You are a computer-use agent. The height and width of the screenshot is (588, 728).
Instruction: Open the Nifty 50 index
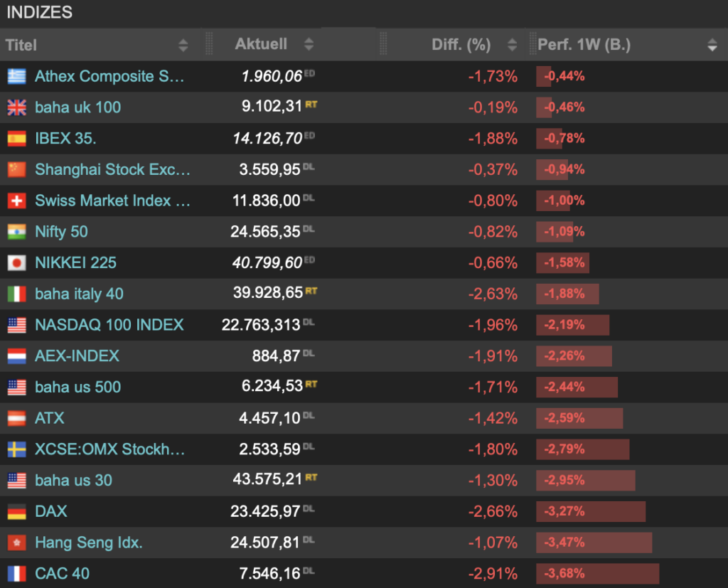(61, 232)
